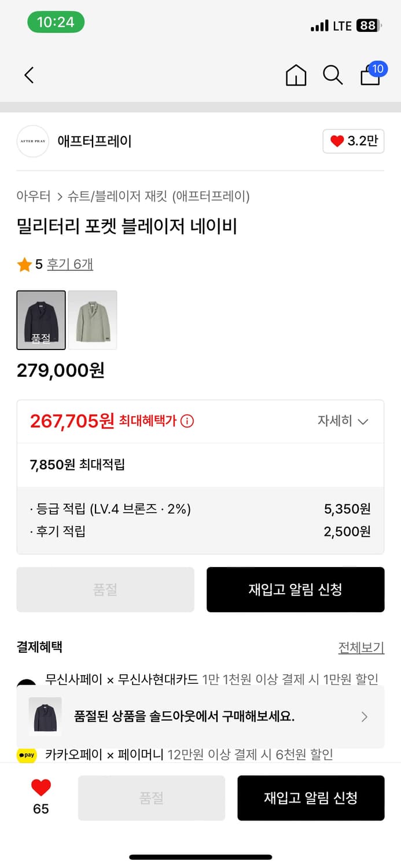Screen dimensions: 401x868
Task: Select the navy blazer color swatch
Action: click(41, 320)
